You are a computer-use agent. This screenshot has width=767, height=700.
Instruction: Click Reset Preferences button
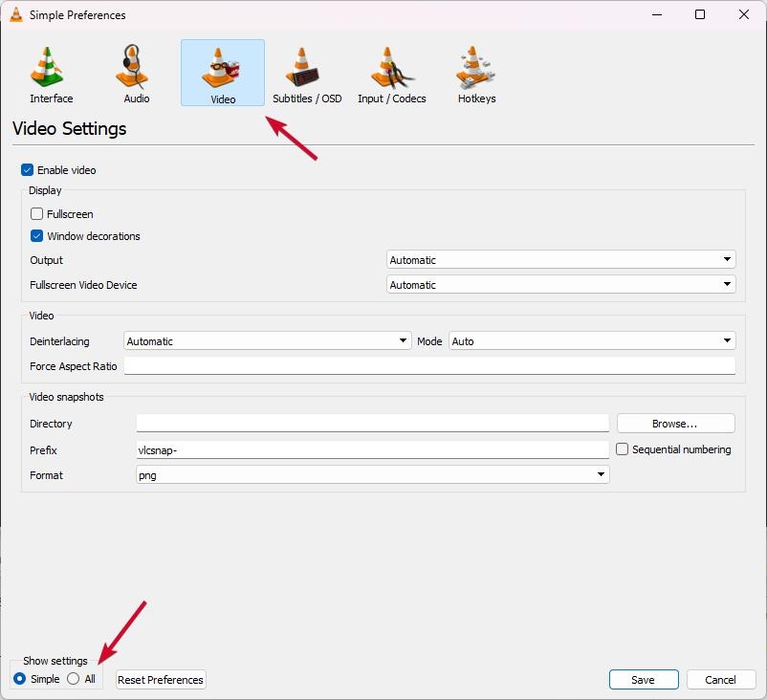161,680
